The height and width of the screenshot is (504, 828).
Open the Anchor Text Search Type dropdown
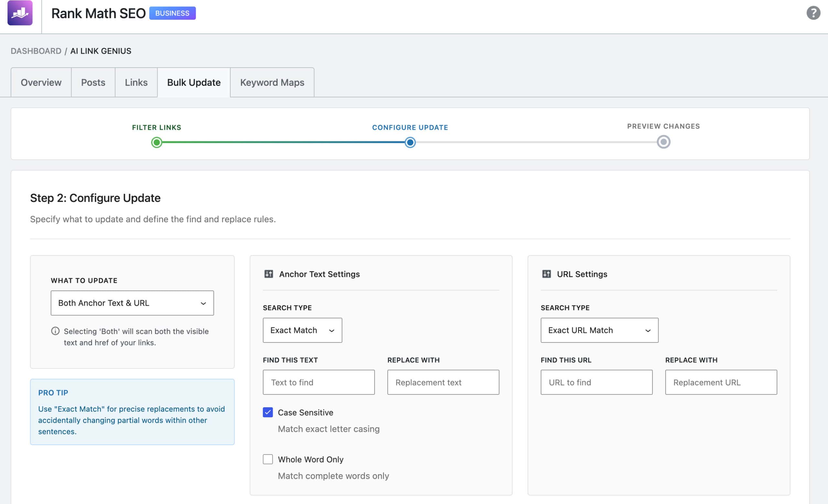pos(302,330)
